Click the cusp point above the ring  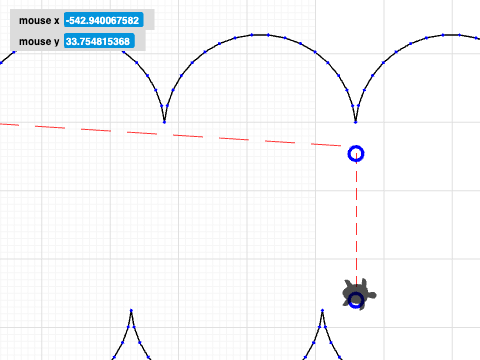pyautogui.click(x=356, y=122)
